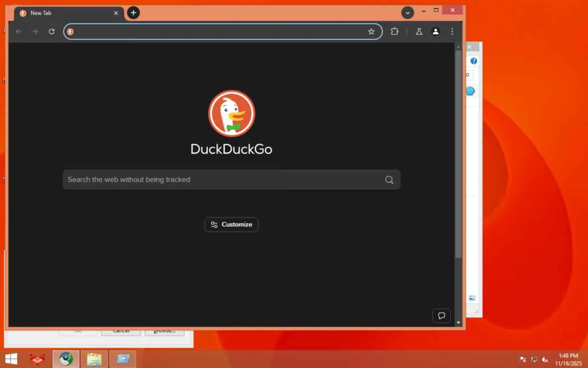Image resolution: width=588 pixels, height=368 pixels.
Task: Bookmark this page with the star icon
Action: [371, 32]
